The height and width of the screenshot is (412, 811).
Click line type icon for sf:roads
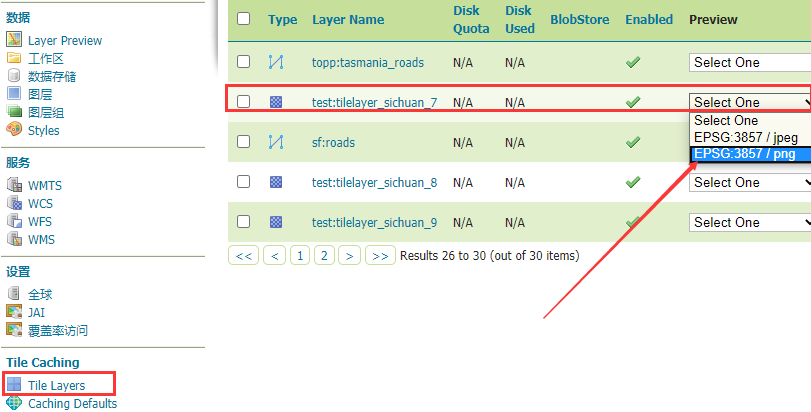276,142
